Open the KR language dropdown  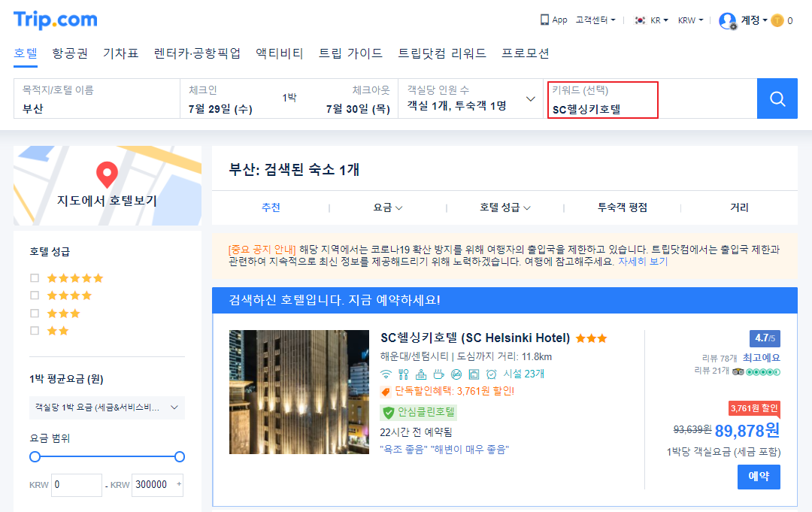[659, 20]
